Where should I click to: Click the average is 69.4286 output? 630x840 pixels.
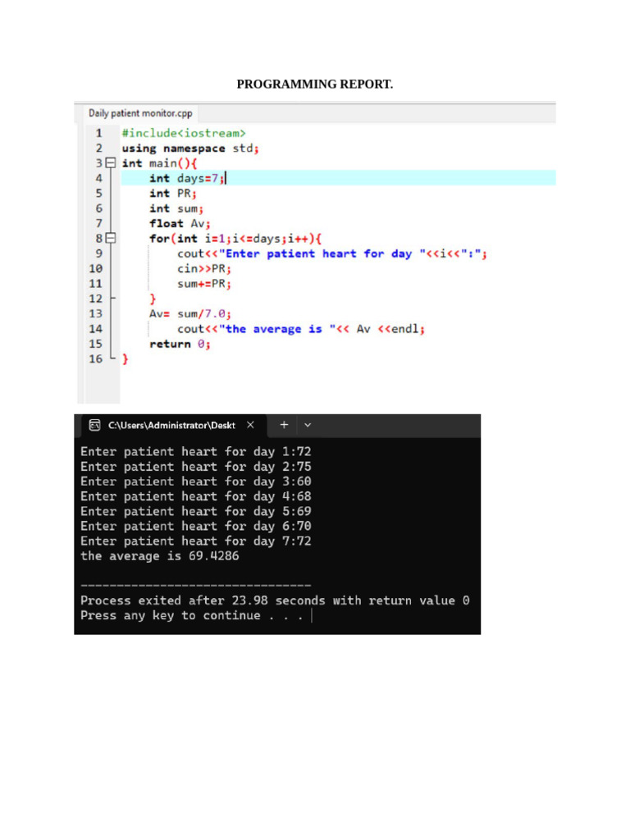tap(160, 556)
